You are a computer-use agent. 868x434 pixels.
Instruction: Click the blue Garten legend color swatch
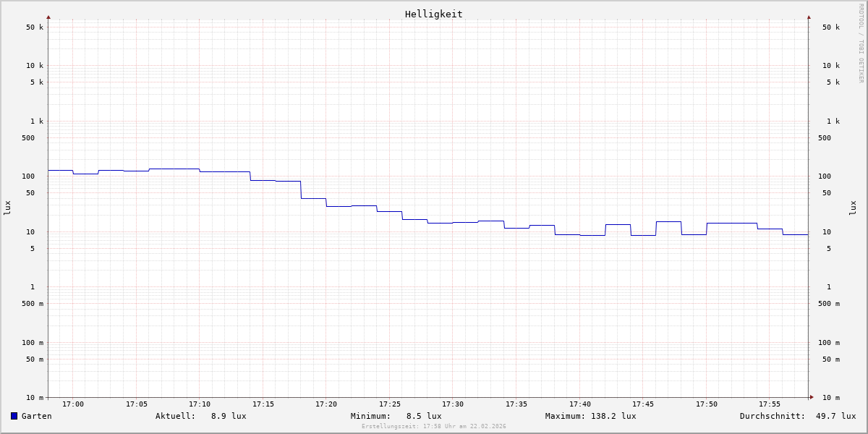click(x=14, y=416)
